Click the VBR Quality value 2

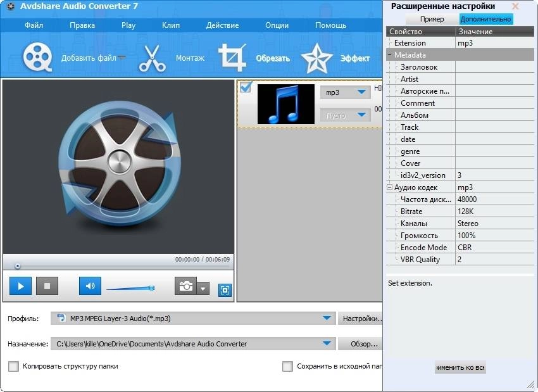(x=495, y=259)
